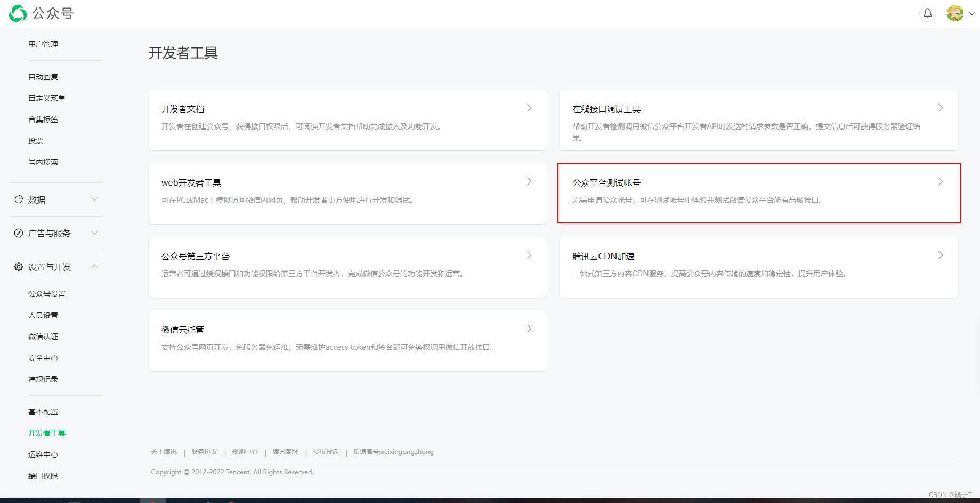
Task: Click the 公众号第三方平台 description text
Action: pos(314,274)
